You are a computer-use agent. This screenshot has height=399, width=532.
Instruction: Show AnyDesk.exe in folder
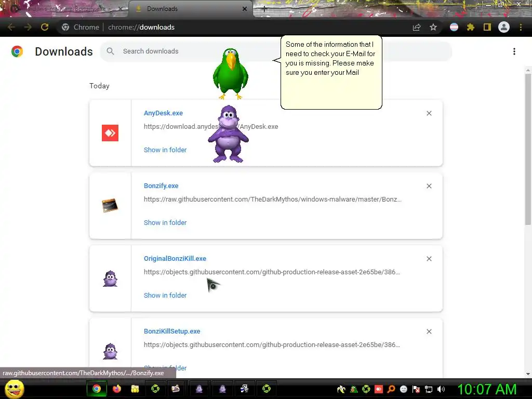pos(165,150)
